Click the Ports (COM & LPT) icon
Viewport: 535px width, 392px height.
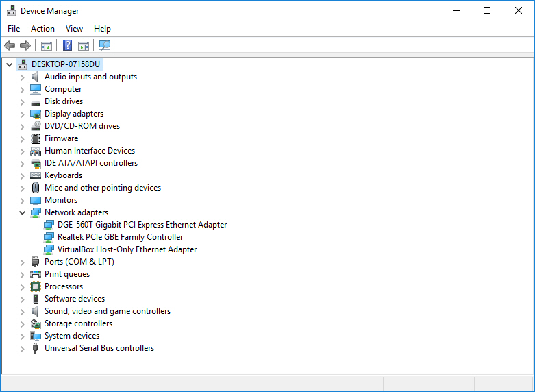35,262
